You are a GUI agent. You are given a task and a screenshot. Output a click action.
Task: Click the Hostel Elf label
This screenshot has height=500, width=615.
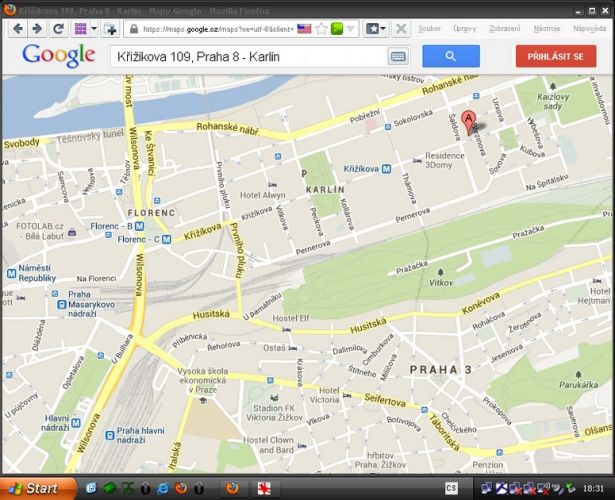(x=291, y=318)
